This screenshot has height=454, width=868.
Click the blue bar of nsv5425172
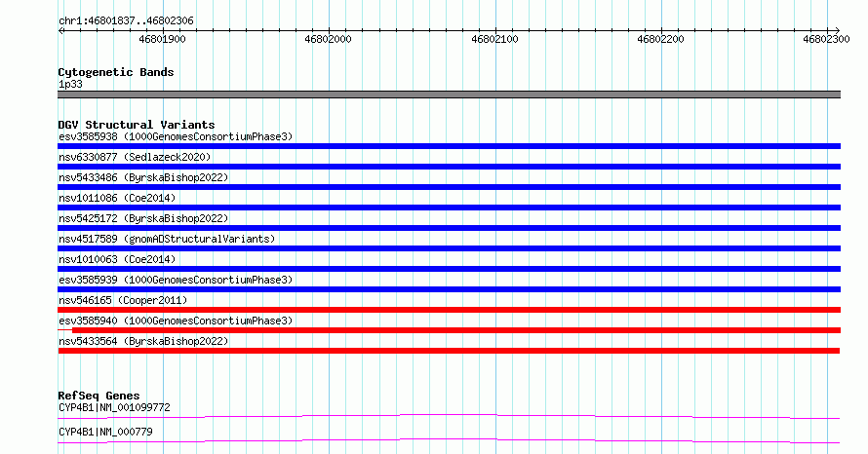[x=449, y=228]
